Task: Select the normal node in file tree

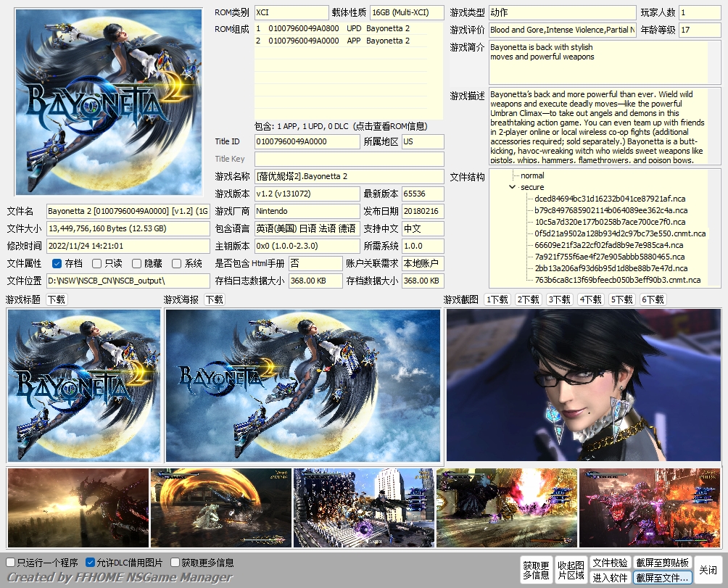Action: 532,175
